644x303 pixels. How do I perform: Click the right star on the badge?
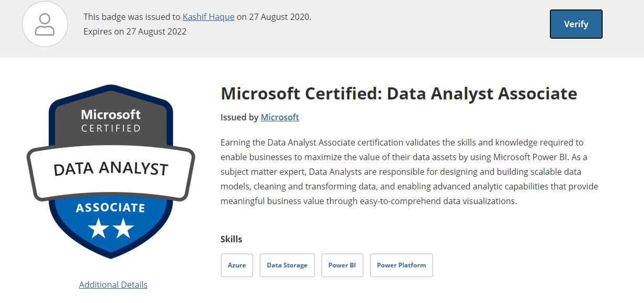(123, 229)
